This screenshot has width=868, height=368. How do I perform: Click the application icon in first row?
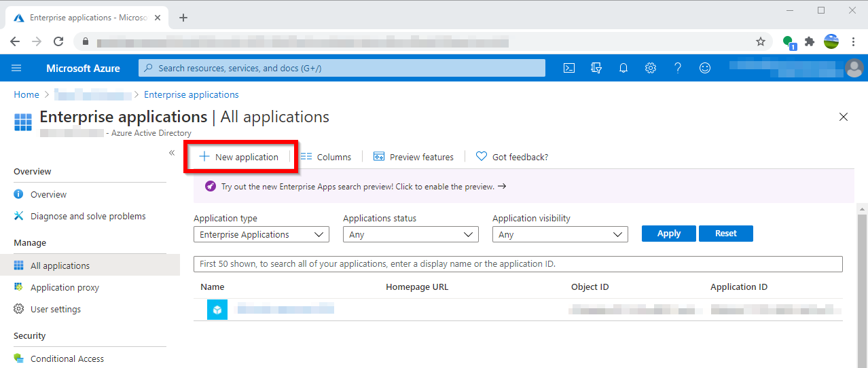217,310
